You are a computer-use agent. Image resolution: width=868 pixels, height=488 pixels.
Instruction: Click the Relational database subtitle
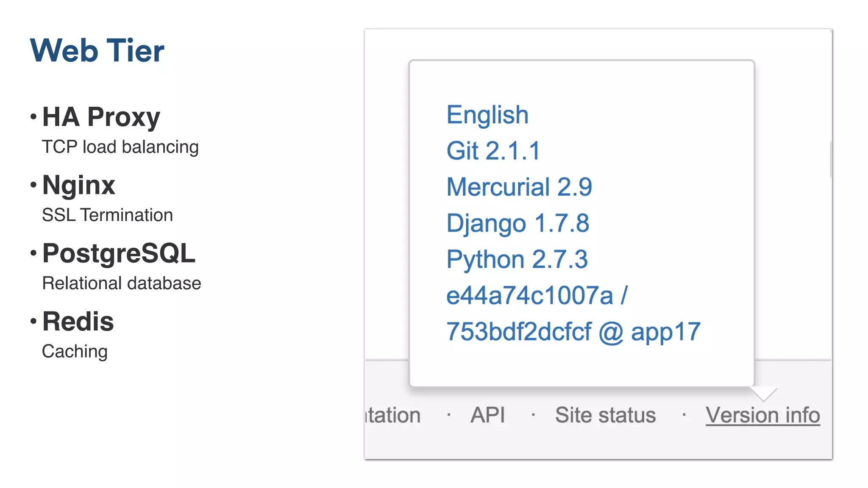pos(122,283)
